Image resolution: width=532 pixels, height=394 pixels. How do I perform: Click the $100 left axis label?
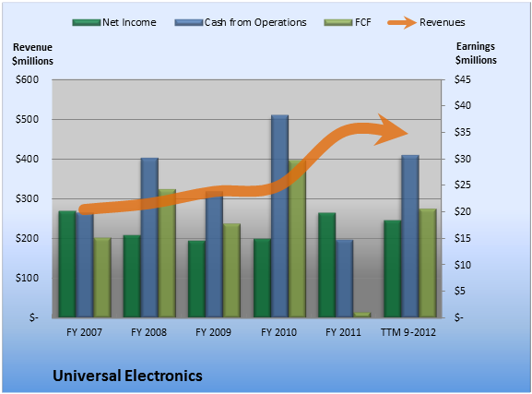point(27,278)
